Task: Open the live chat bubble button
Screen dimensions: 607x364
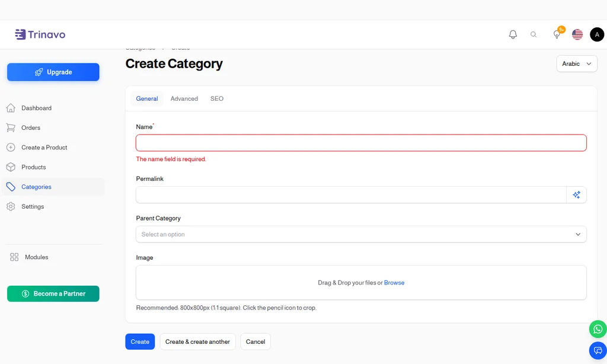Action: (x=598, y=351)
